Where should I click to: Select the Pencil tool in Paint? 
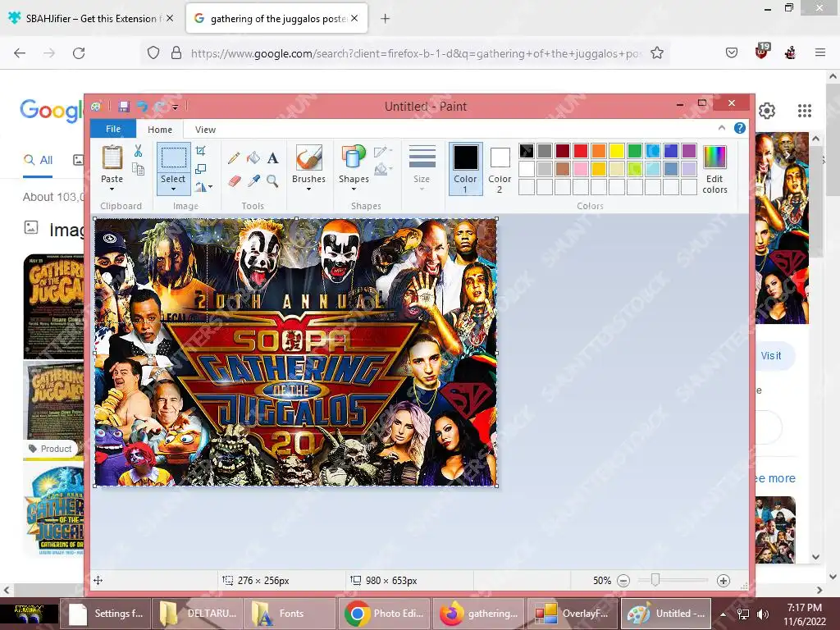[234, 158]
